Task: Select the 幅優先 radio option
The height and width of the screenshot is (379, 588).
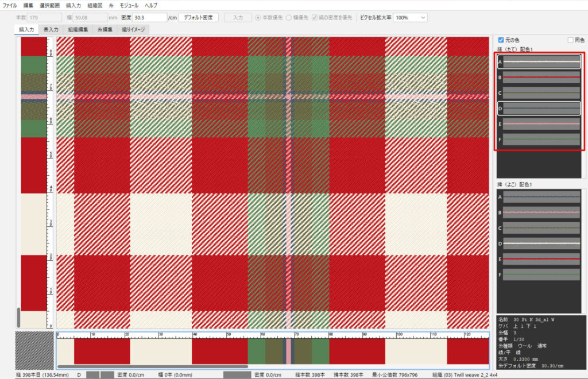Action: (x=289, y=18)
